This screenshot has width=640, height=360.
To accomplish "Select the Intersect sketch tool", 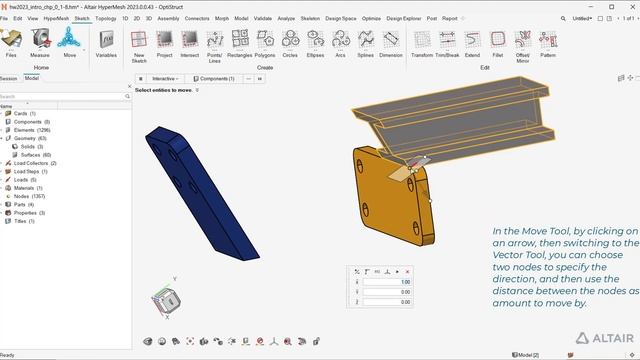I will click(x=189, y=43).
